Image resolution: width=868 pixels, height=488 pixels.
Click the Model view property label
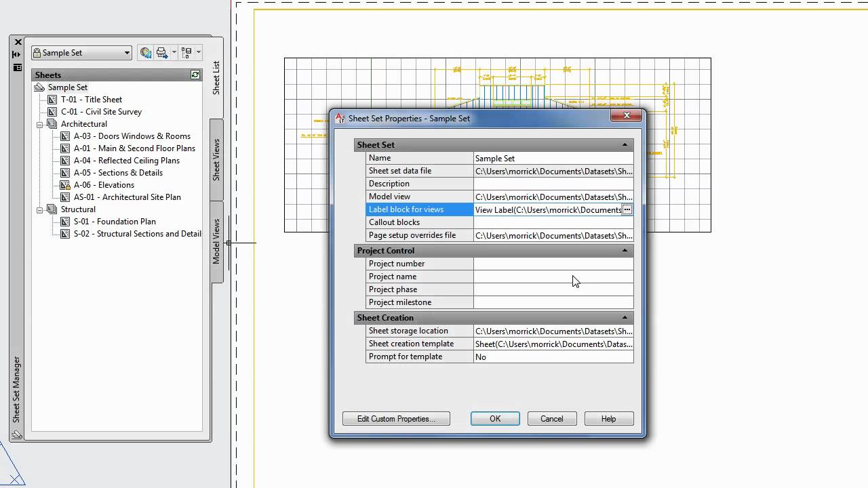(x=389, y=197)
